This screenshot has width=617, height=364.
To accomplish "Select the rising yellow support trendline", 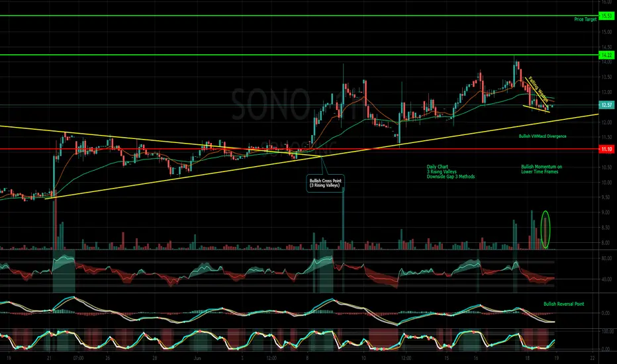I will [x=322, y=157].
